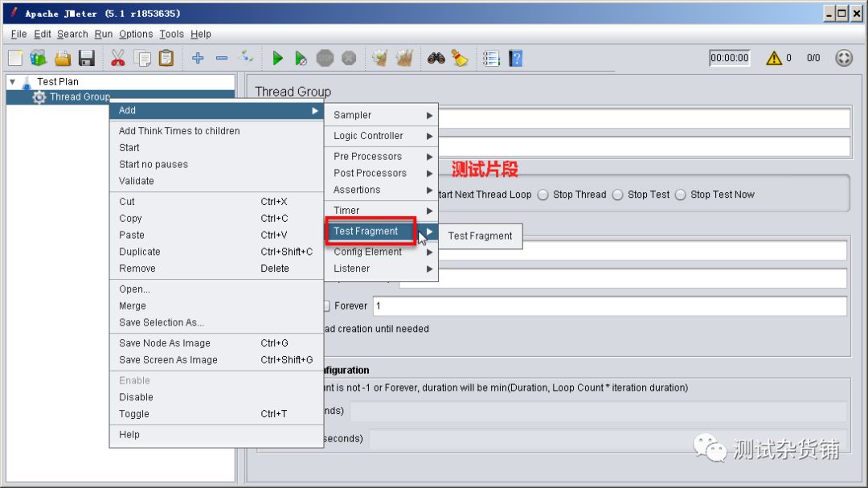
Task: Choose Test Fragment in the final submenu
Action: coord(480,236)
